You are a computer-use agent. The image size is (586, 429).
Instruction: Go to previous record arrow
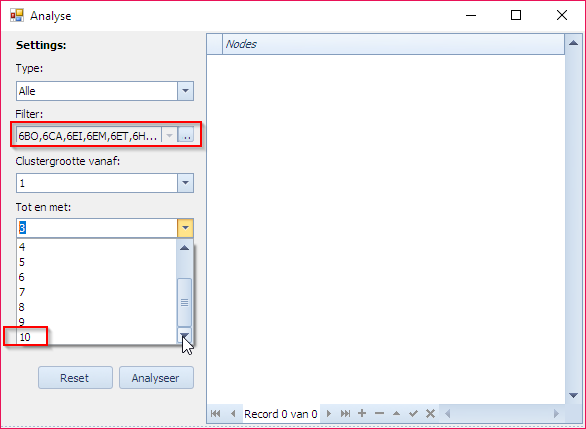coord(233,414)
